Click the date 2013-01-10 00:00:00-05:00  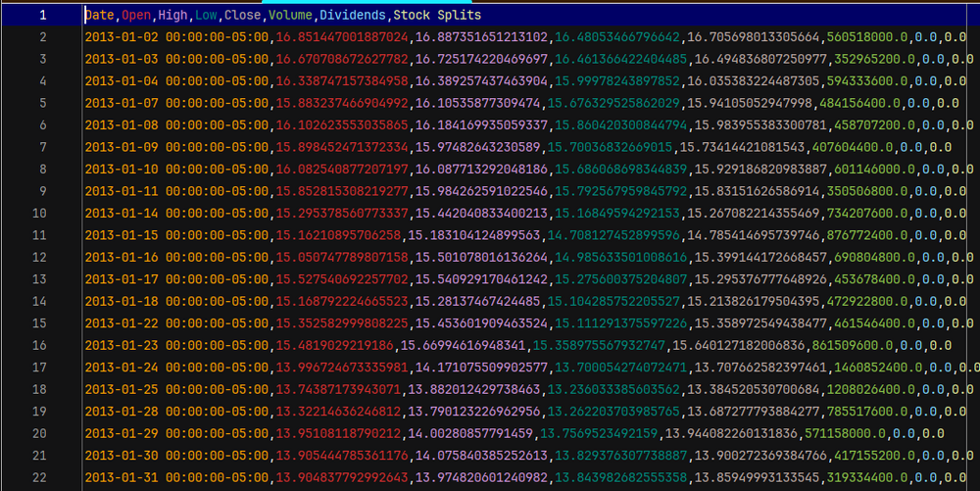(x=176, y=170)
